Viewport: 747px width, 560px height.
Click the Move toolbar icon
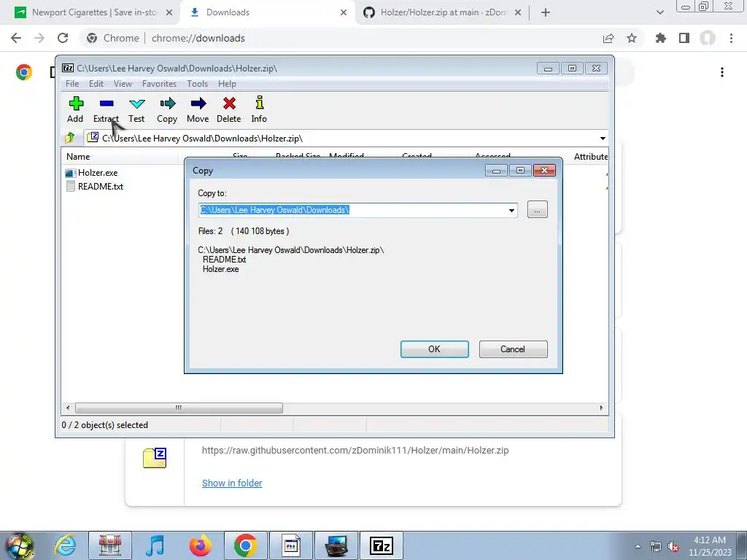click(x=198, y=104)
